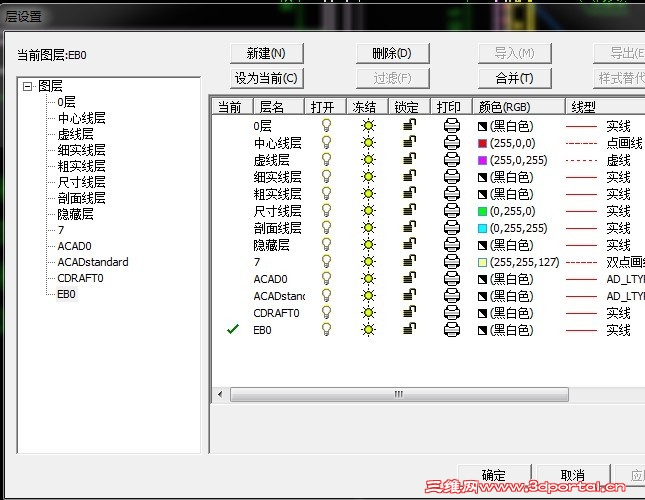Confirm with the 确定 button
The width and height of the screenshot is (645, 500).
tap(494, 475)
